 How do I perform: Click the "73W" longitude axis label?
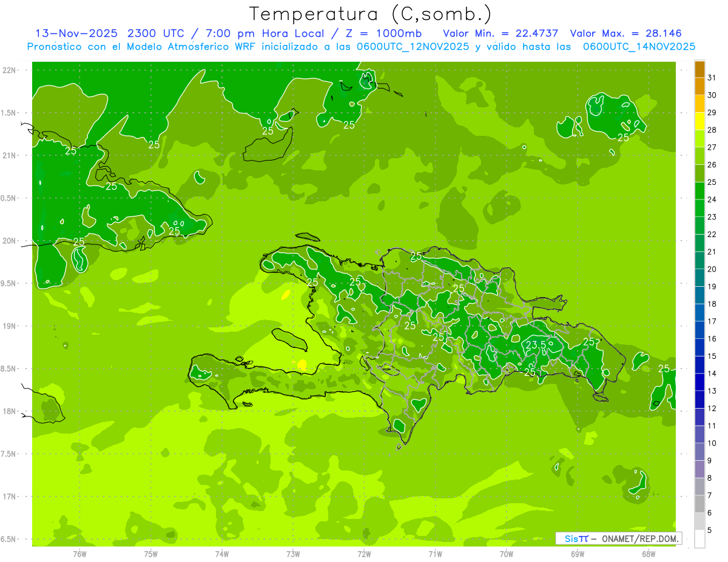pyautogui.click(x=293, y=554)
